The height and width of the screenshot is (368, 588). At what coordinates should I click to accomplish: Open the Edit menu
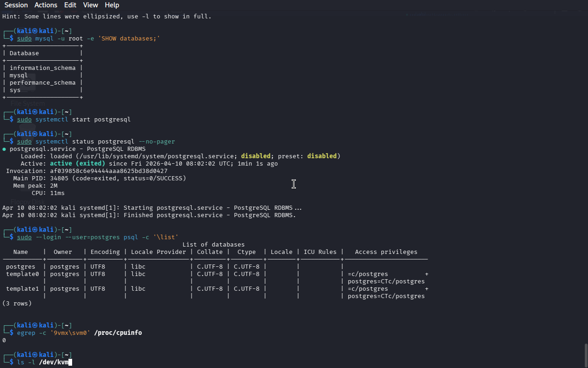[x=70, y=5]
